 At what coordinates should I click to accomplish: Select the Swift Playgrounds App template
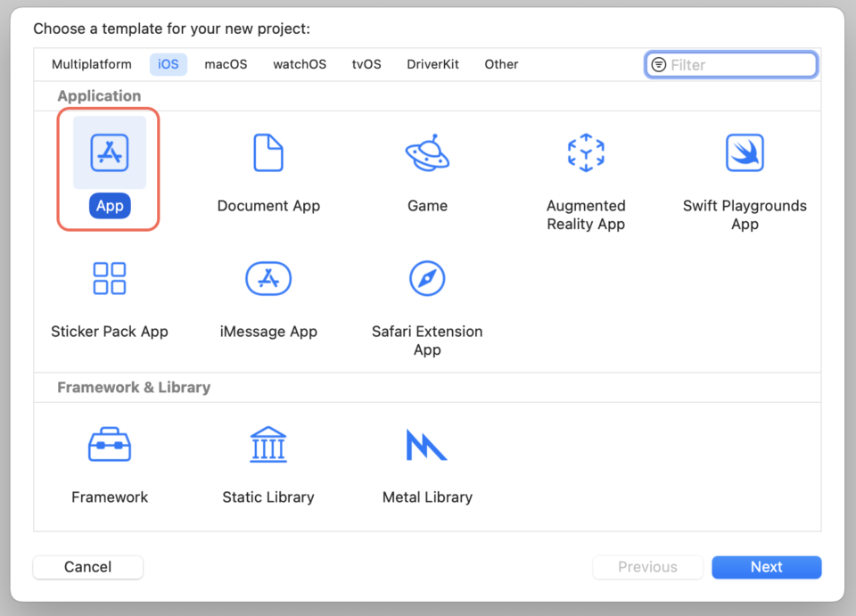coord(745,152)
